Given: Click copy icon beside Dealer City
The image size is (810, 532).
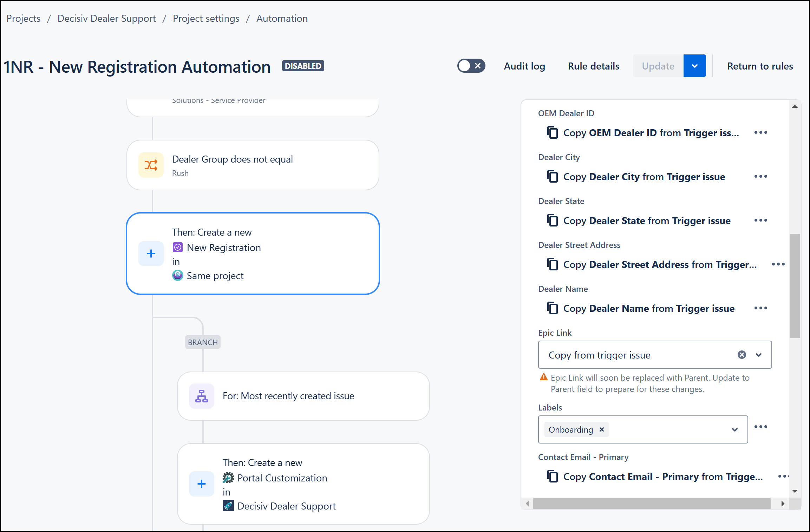Looking at the screenshot, I should point(553,176).
